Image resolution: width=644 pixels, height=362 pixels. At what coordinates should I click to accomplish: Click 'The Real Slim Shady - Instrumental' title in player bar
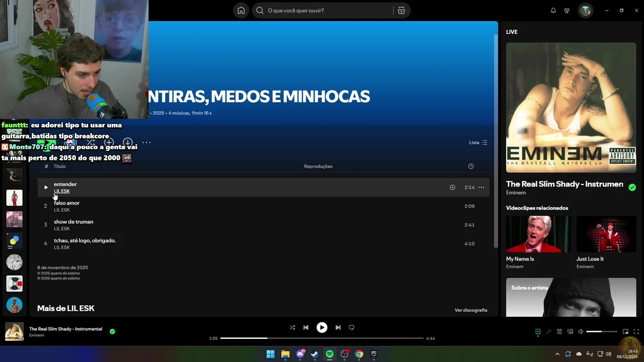tap(65, 329)
